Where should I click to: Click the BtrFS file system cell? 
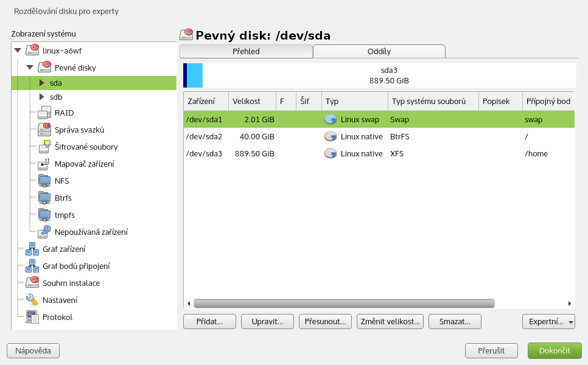pyautogui.click(x=400, y=137)
